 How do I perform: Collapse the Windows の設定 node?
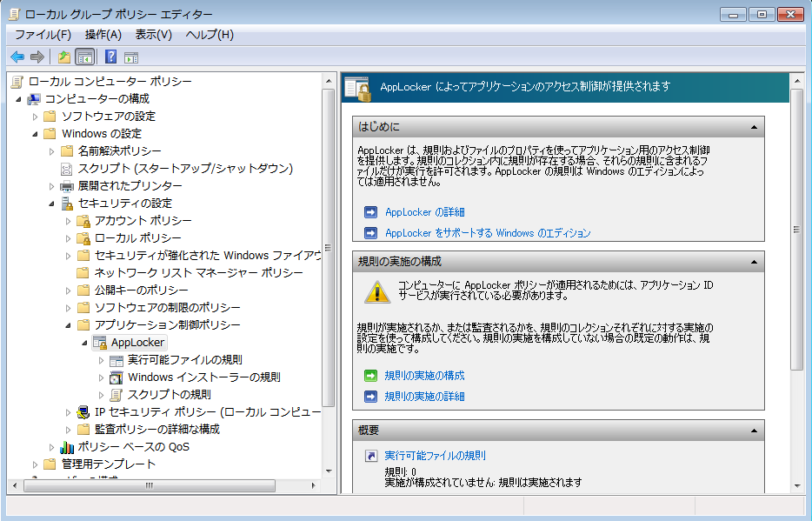point(36,134)
